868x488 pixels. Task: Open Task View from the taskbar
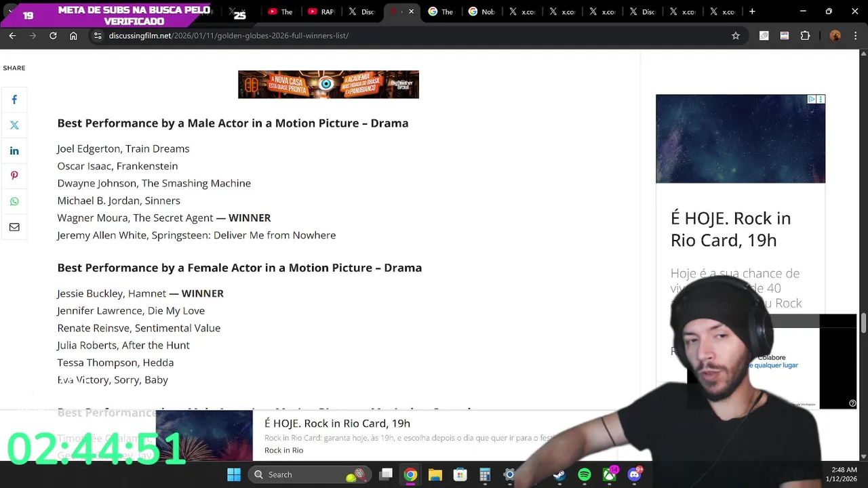tap(386, 474)
